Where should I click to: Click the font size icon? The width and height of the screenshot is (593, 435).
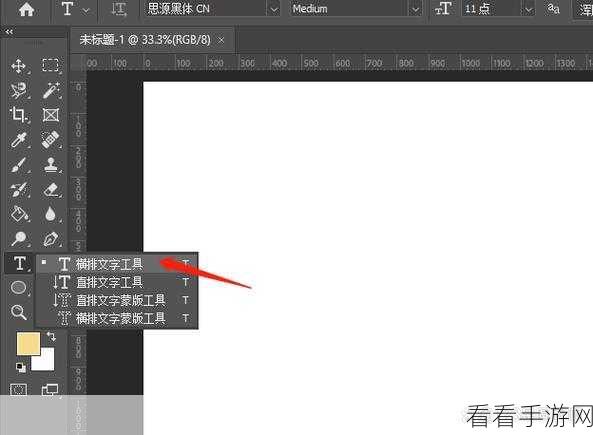pos(443,9)
